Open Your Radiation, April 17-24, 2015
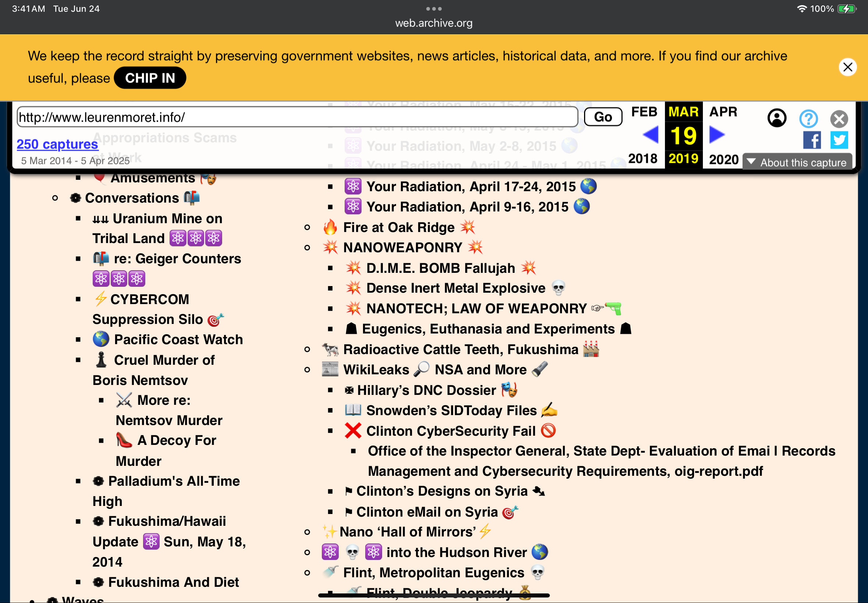The image size is (868, 603). point(470,186)
